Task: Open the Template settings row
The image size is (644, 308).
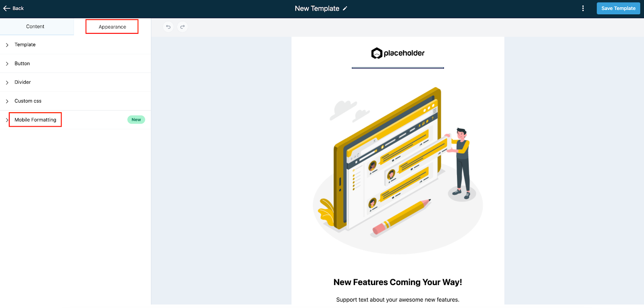Action: (75, 45)
